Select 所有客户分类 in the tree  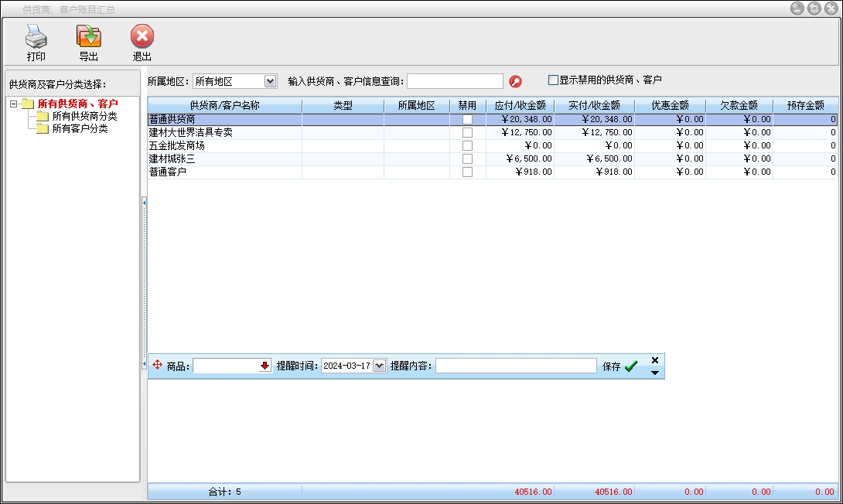pos(80,129)
